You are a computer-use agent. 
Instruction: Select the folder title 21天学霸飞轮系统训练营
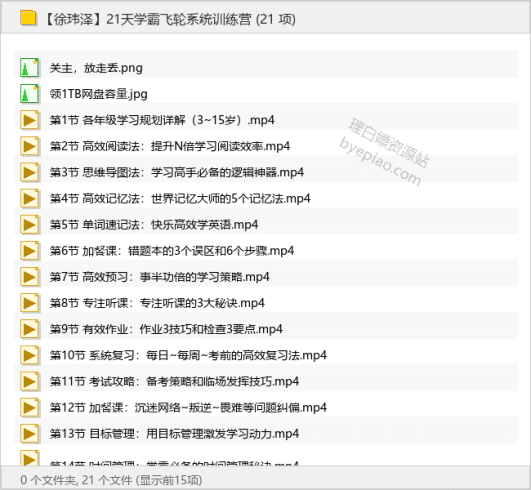pyautogui.click(x=170, y=19)
